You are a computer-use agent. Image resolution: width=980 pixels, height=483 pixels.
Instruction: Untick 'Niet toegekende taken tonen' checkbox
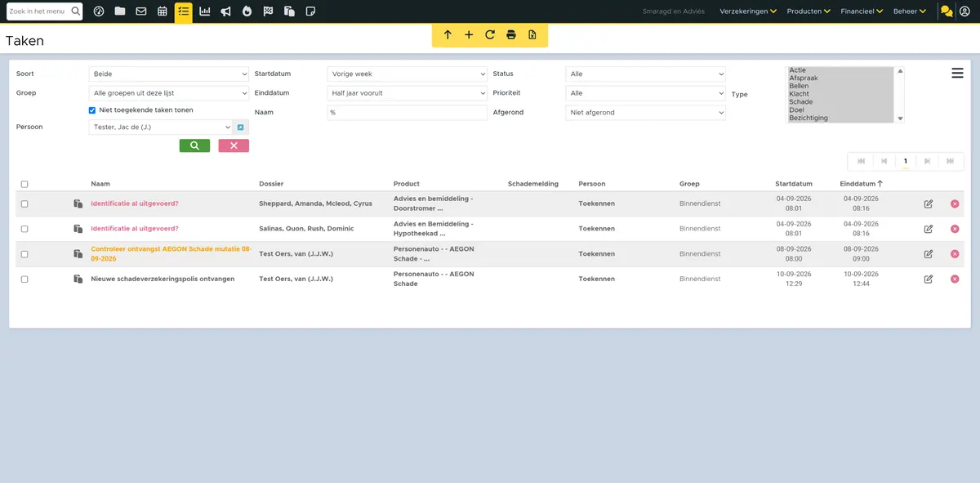click(x=92, y=110)
